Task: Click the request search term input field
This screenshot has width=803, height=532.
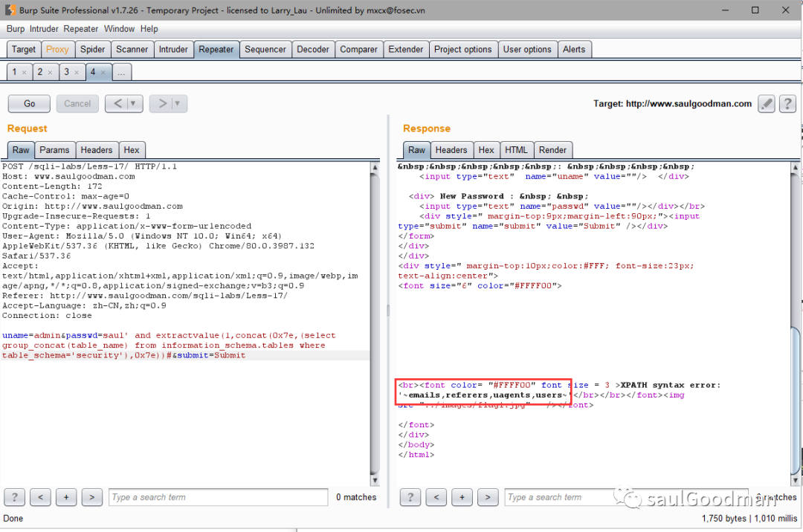Action: (218, 497)
